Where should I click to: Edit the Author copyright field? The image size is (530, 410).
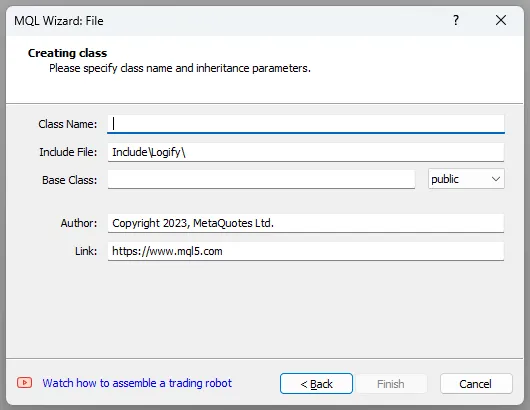[x=306, y=223]
